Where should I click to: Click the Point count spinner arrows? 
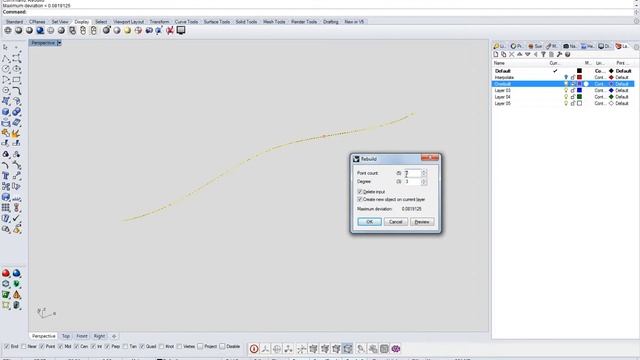424,173
